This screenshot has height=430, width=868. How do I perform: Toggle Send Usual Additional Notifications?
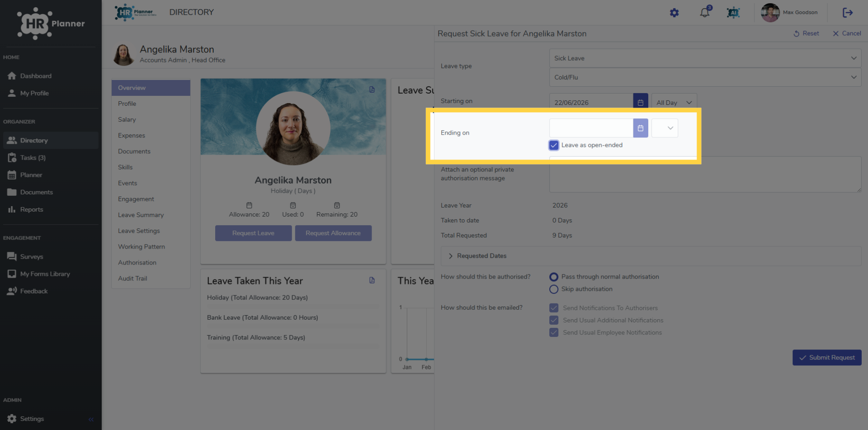[x=554, y=320]
